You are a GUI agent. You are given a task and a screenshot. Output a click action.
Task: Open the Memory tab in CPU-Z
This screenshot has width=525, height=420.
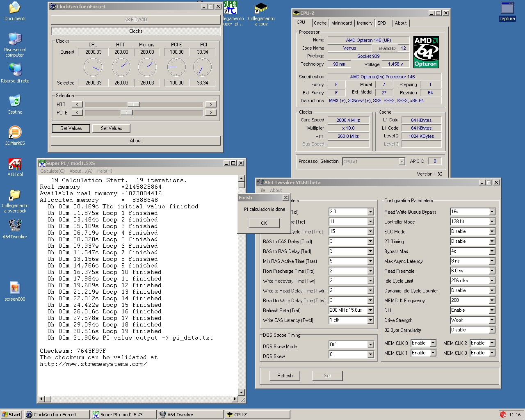pos(365,23)
